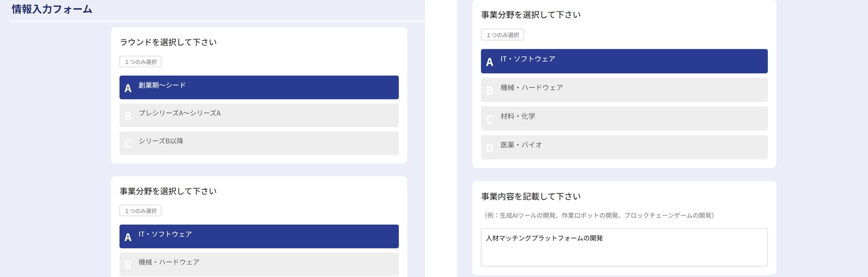
Task: Click the 1つのみ選択 tag under ラウンドを選択して下さい
Action: pyautogui.click(x=140, y=62)
